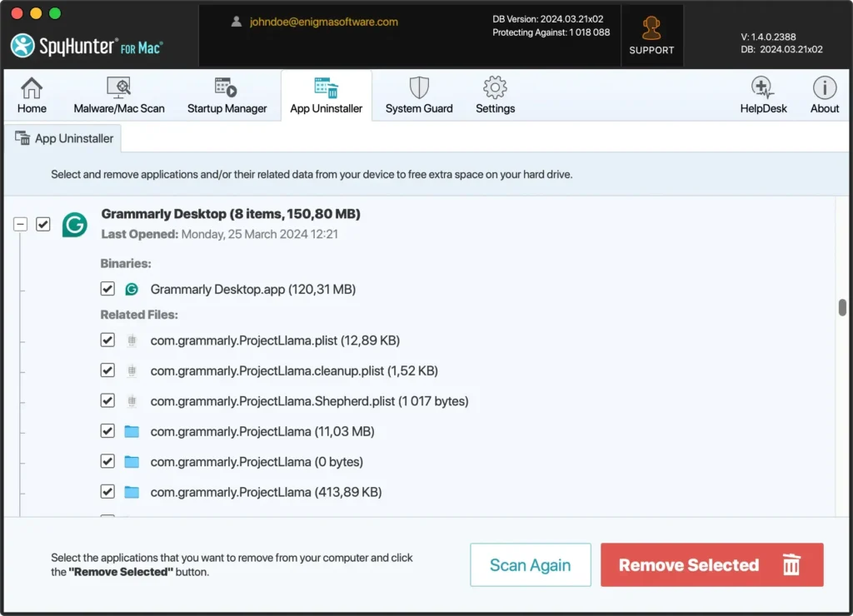Open HelpDesk
The image size is (853, 616).
(x=763, y=88)
